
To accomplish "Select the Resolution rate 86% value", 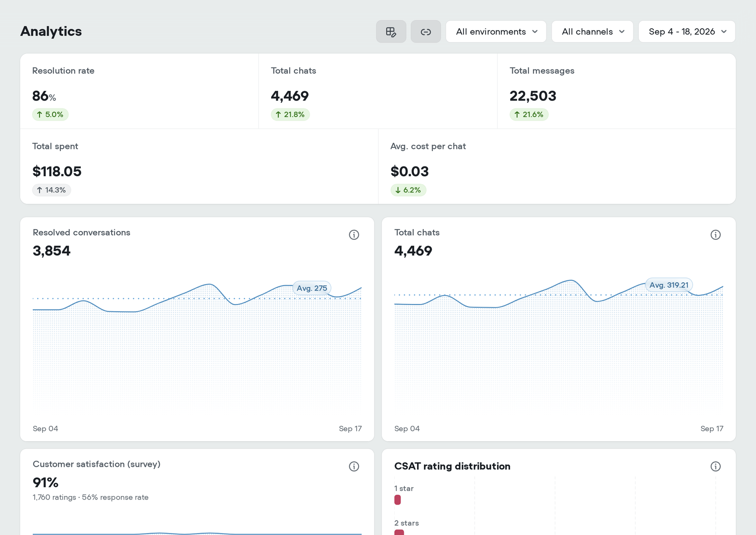I will point(44,96).
